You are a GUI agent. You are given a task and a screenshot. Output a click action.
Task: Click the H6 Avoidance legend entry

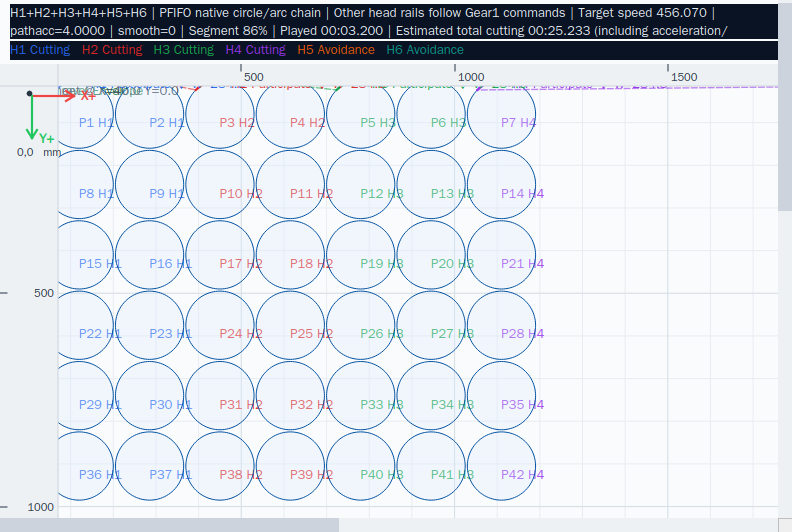pos(425,50)
